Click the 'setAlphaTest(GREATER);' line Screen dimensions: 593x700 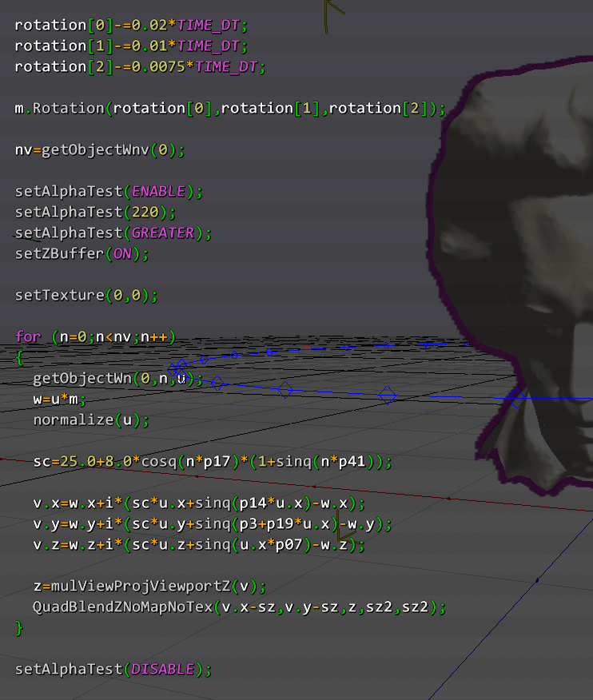(113, 233)
